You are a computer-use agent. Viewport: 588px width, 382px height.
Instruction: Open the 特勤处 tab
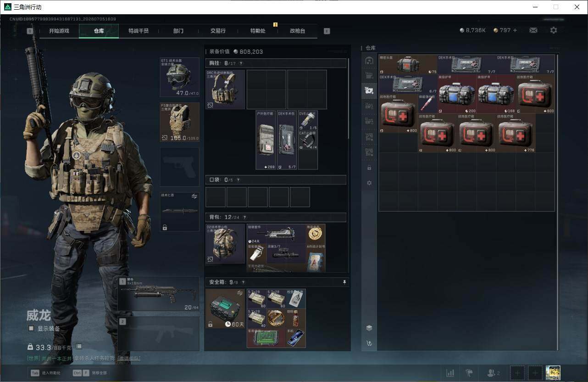click(258, 31)
